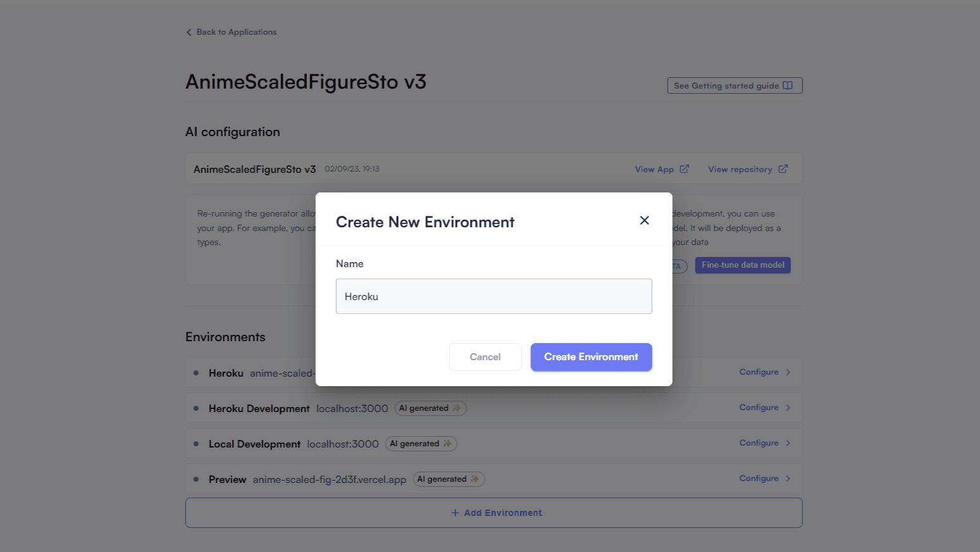Click the Fine-tune data model button

[x=743, y=265]
